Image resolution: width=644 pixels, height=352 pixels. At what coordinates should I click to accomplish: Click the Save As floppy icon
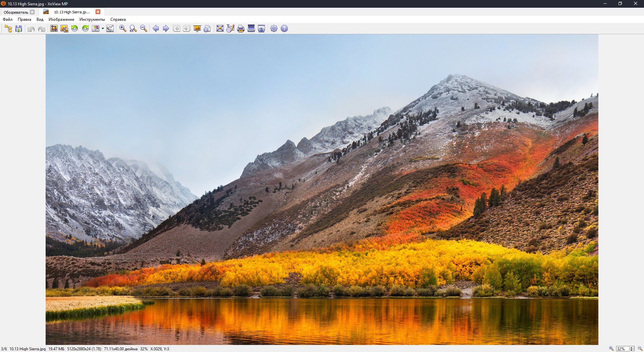19,28
